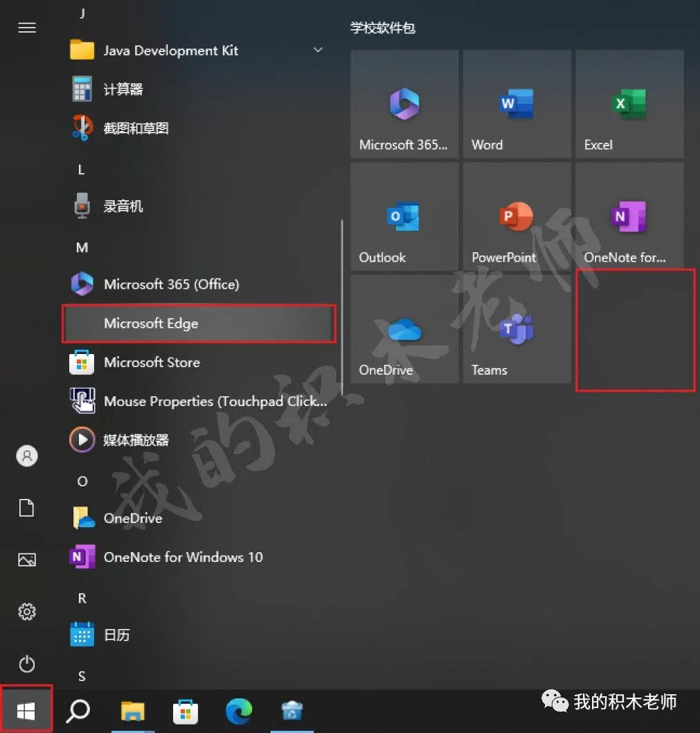Image resolution: width=700 pixels, height=733 pixels.
Task: Open the PowerPoint tile
Action: tap(517, 216)
